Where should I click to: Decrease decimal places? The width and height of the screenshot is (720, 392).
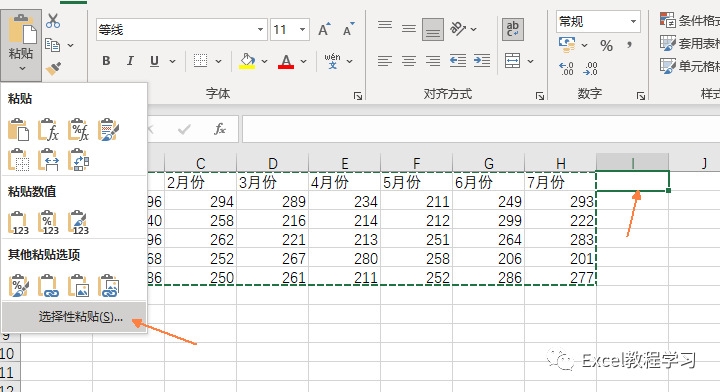tap(590, 69)
